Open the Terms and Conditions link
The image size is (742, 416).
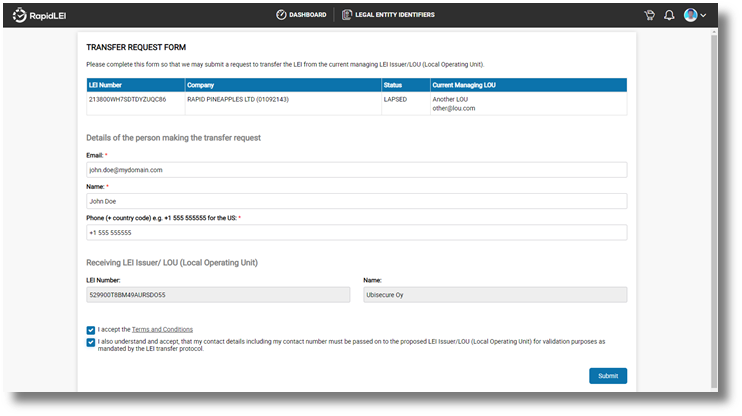point(162,329)
